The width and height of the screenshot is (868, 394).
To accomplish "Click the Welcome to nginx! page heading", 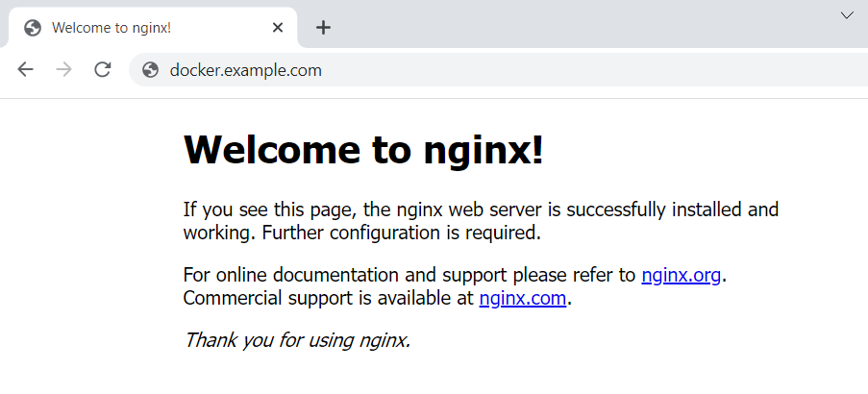I will tap(363, 149).
